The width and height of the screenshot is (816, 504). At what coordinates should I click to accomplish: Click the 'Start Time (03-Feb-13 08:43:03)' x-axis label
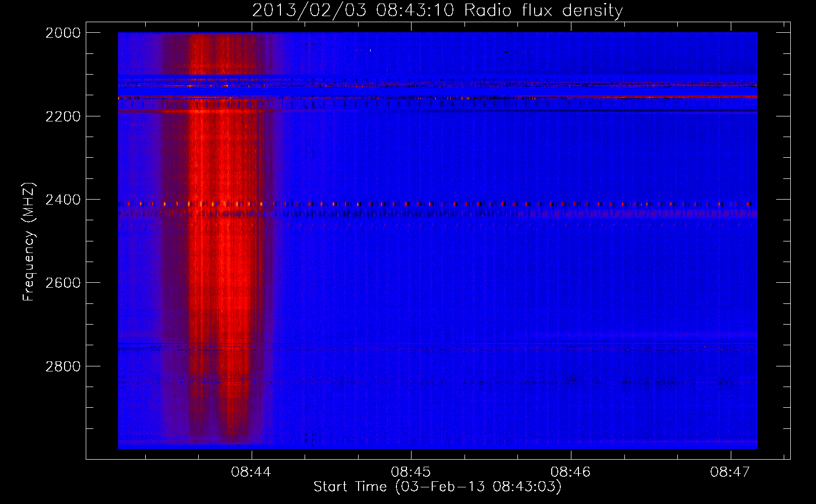pyautogui.click(x=437, y=487)
